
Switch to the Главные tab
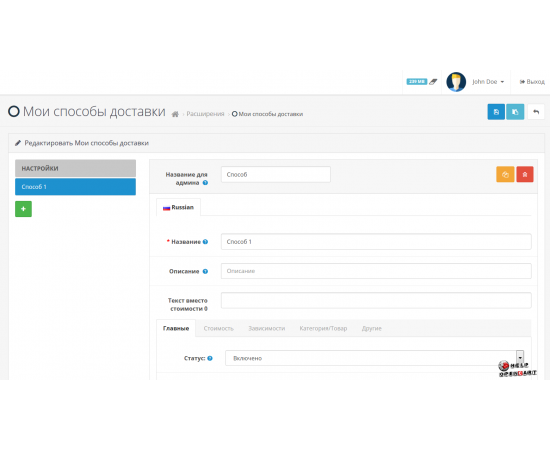pos(176,328)
